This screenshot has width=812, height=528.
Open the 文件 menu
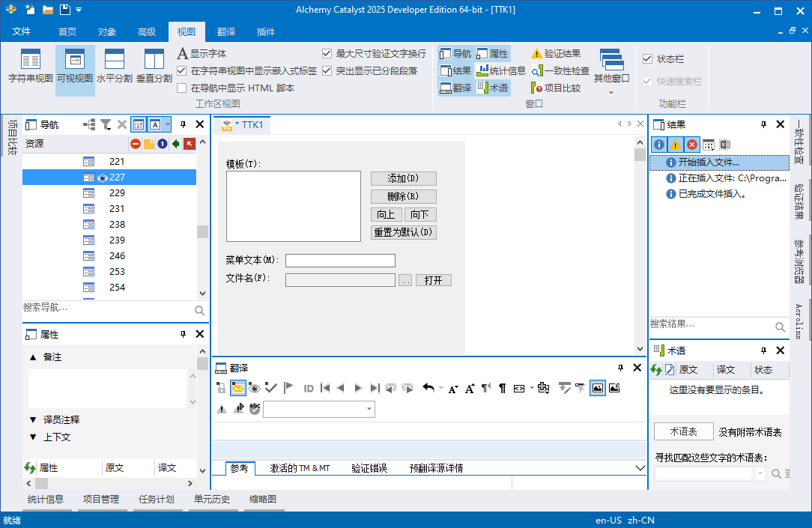[x=21, y=31]
